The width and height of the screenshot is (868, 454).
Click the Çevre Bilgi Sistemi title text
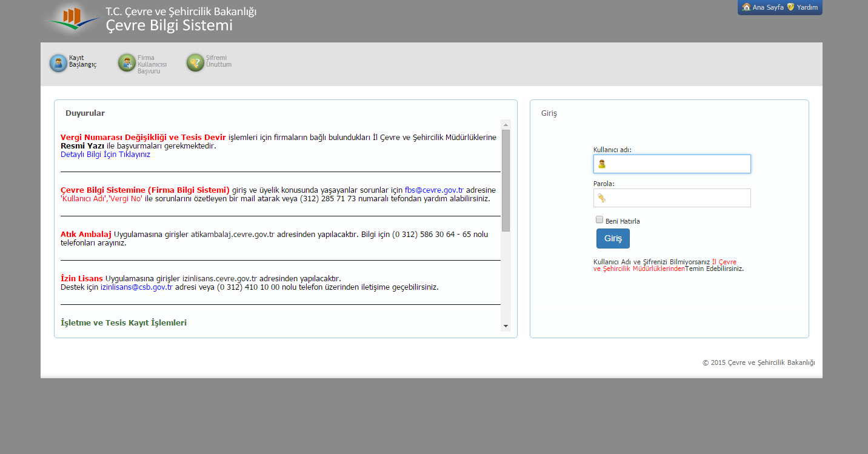pyautogui.click(x=169, y=25)
